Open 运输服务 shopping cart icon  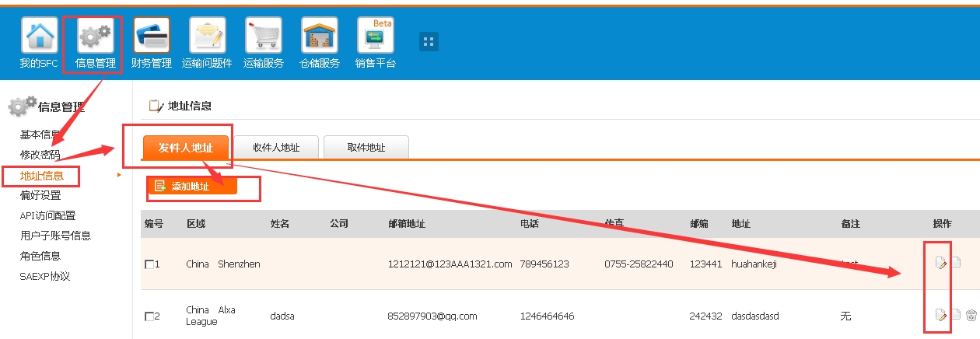(x=264, y=37)
